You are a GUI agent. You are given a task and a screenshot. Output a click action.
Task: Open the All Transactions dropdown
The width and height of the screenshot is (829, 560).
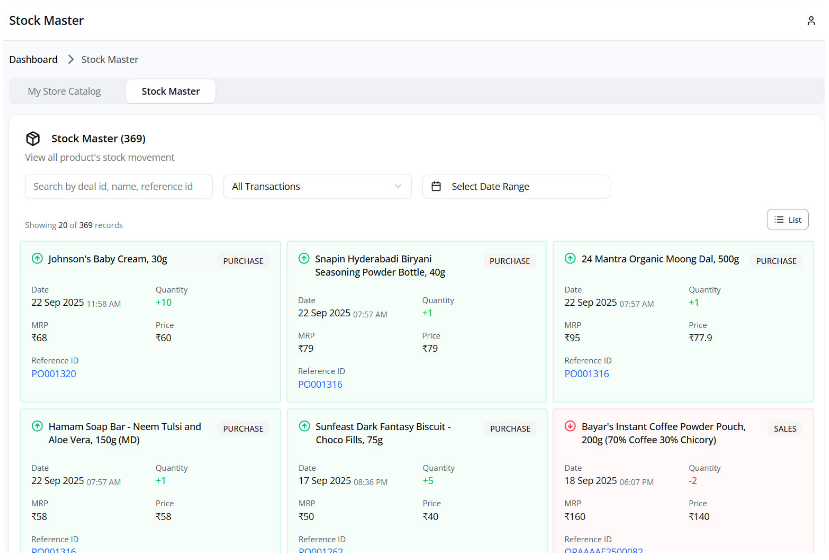pyautogui.click(x=317, y=187)
